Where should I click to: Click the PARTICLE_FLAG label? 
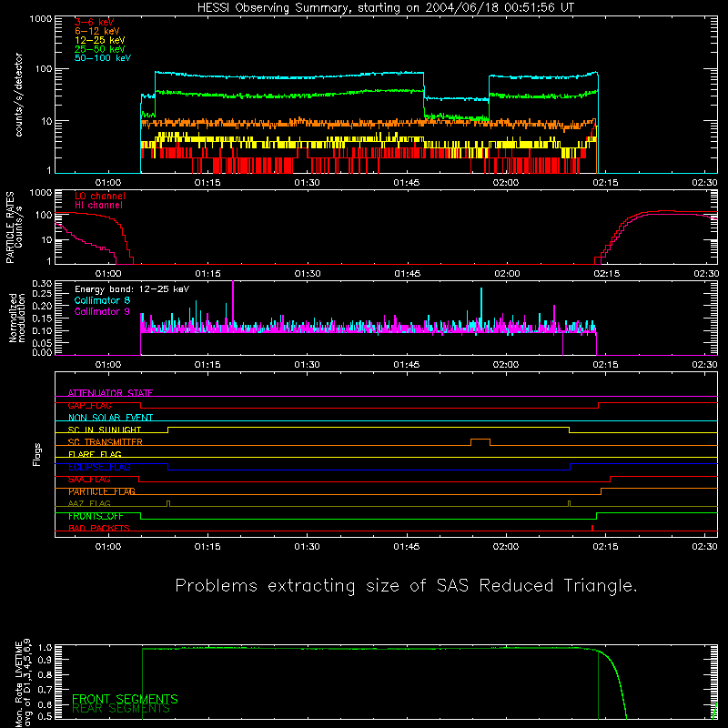click(x=102, y=491)
